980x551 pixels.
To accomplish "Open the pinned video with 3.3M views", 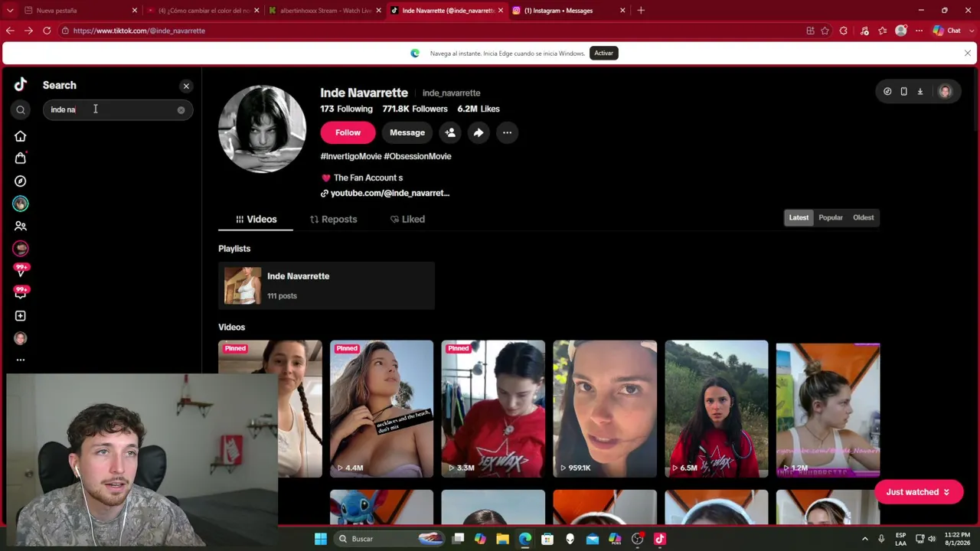I will (x=493, y=409).
